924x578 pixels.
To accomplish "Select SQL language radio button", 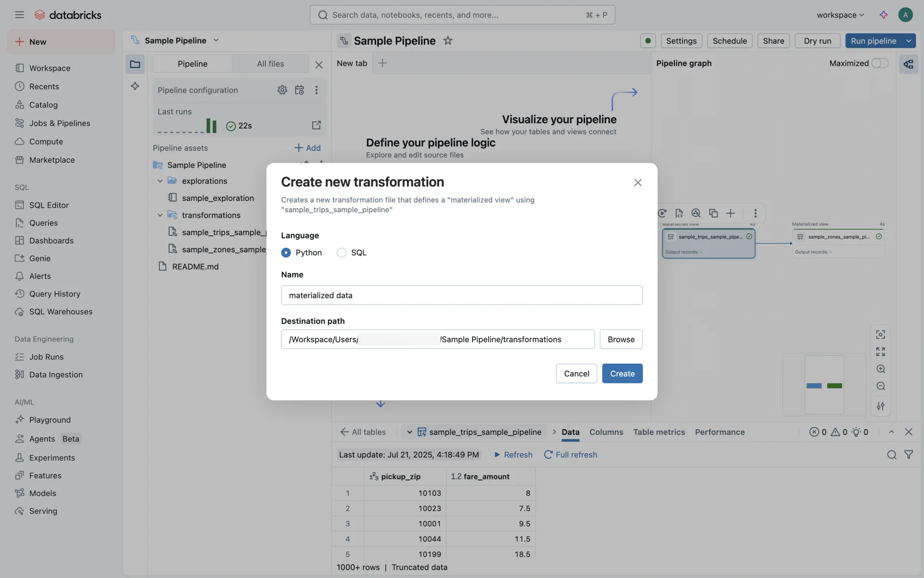I will pos(341,253).
